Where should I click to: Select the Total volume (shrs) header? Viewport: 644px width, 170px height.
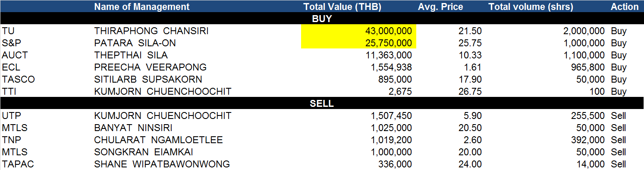click(531, 6)
